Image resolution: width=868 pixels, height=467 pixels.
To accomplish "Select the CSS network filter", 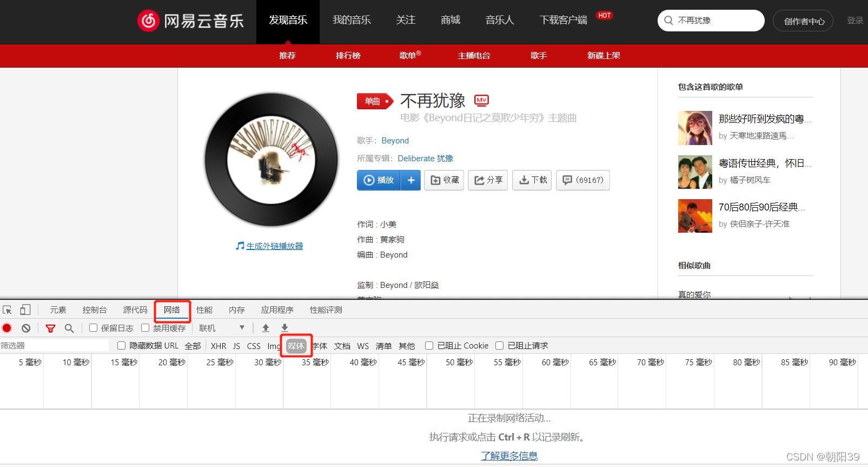I will [254, 346].
